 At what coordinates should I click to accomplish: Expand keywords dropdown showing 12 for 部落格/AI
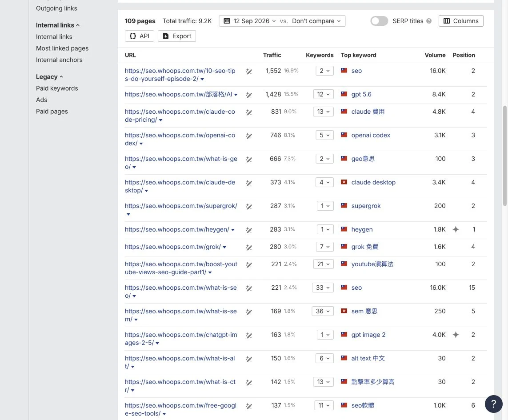pyautogui.click(x=323, y=94)
